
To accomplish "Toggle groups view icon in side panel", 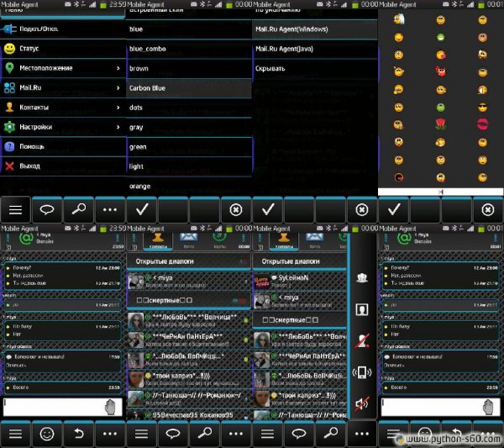I will tap(362, 278).
